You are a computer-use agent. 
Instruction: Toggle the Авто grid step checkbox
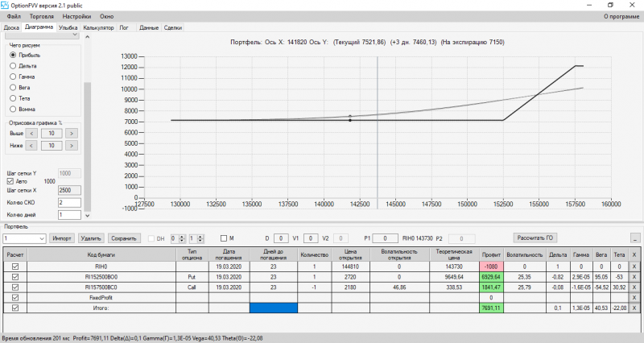(x=10, y=181)
